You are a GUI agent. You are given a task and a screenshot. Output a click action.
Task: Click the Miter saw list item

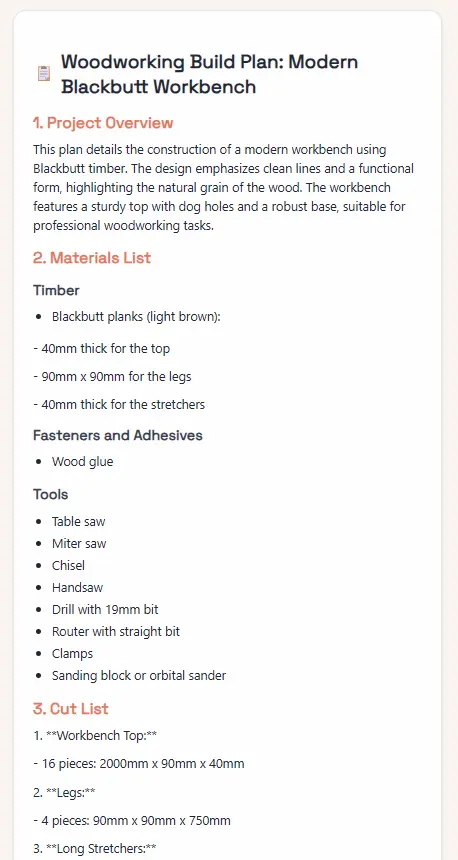point(79,544)
